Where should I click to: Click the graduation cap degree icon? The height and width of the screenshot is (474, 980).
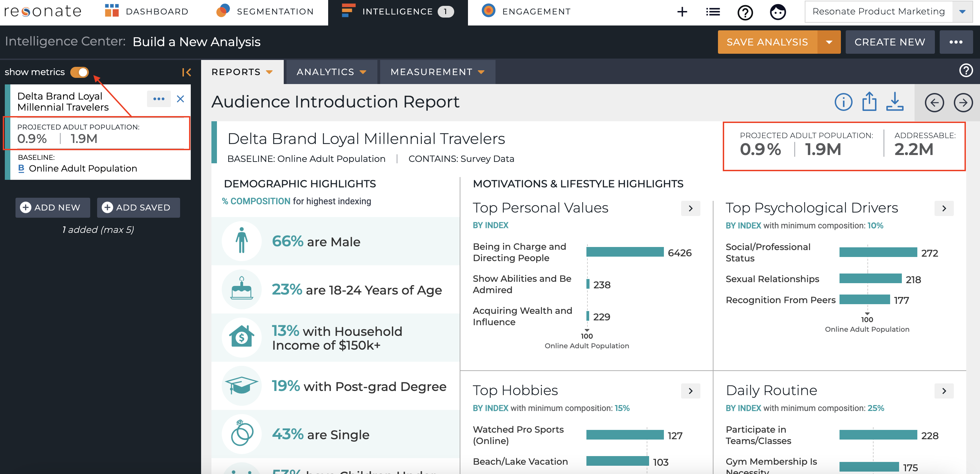pyautogui.click(x=242, y=386)
